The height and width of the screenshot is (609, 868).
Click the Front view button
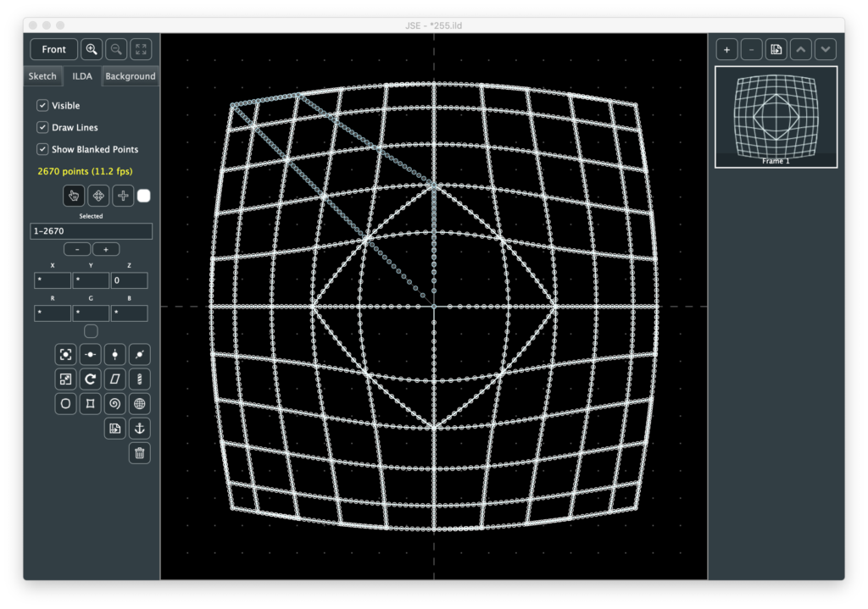[x=53, y=49]
